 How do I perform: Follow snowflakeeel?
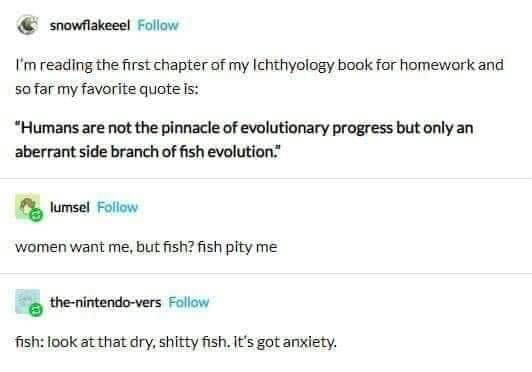pos(158,25)
